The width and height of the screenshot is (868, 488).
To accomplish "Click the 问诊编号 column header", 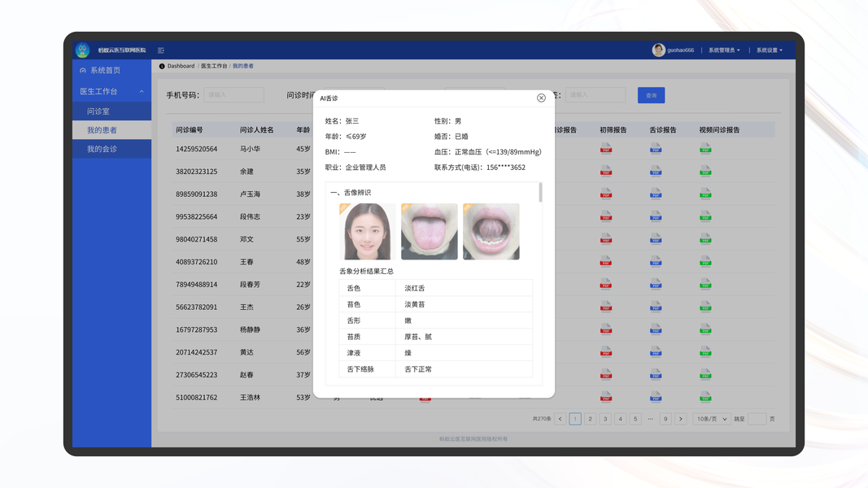I will point(190,130).
